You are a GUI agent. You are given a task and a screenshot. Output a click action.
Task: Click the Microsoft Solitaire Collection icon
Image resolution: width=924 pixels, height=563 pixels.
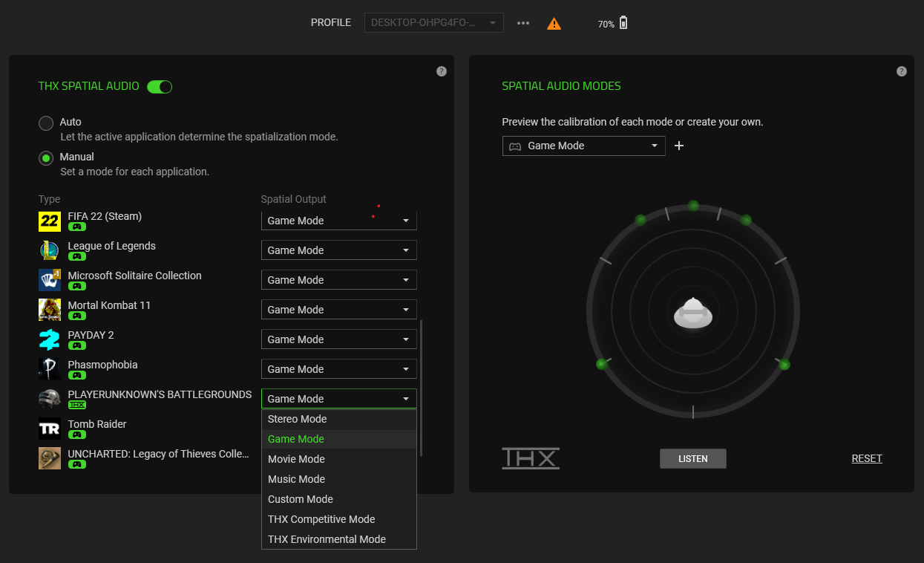click(x=50, y=280)
